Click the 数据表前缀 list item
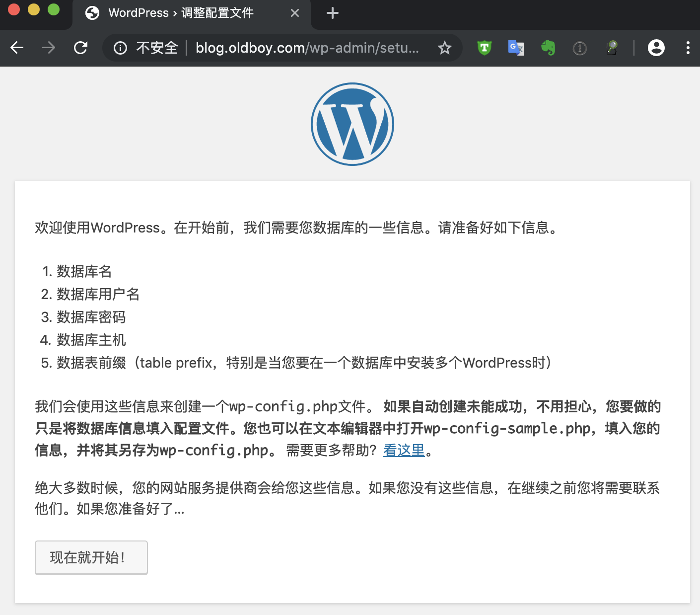 pyautogui.click(x=304, y=363)
